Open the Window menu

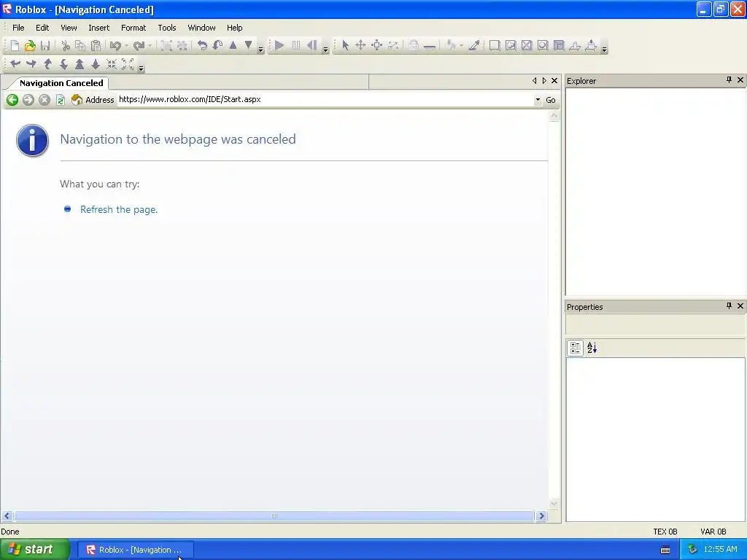coord(201,28)
